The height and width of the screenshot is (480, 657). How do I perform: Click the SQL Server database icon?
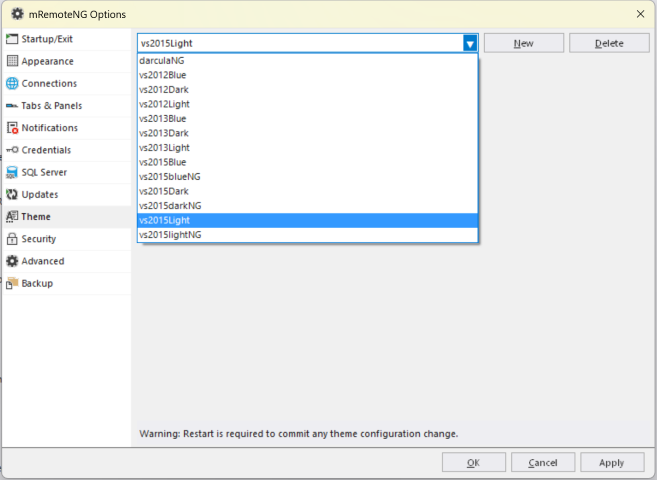12,172
